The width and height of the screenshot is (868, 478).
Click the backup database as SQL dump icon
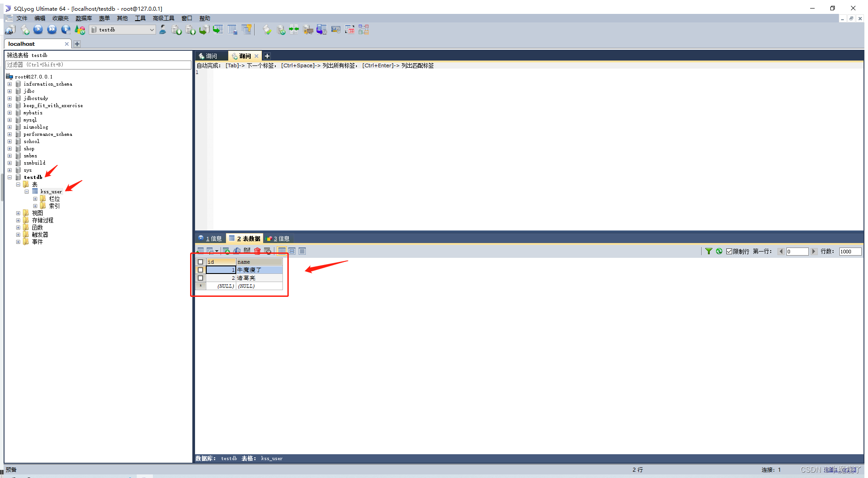click(191, 30)
